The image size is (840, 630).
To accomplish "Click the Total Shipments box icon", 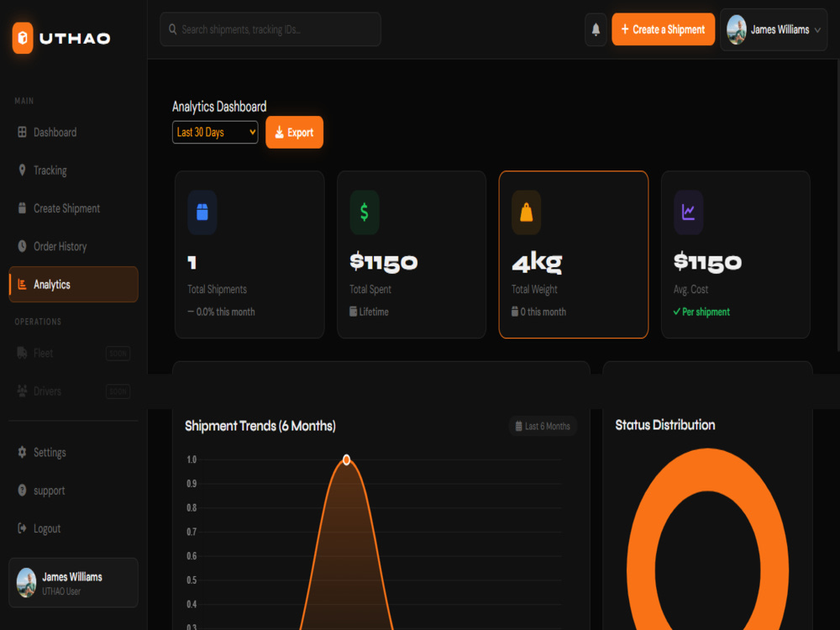I will (x=202, y=213).
